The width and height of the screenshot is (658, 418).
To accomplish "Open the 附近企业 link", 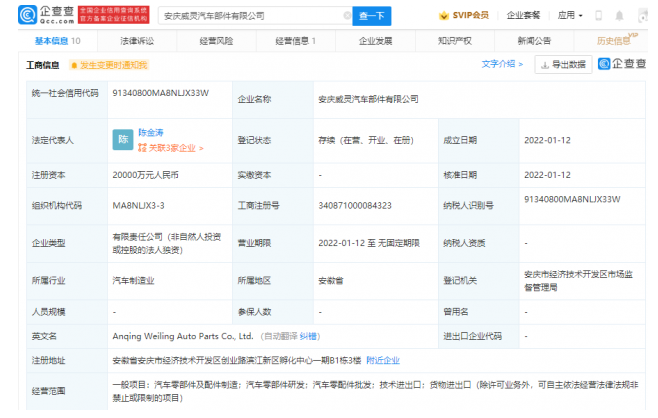I will (383, 360).
